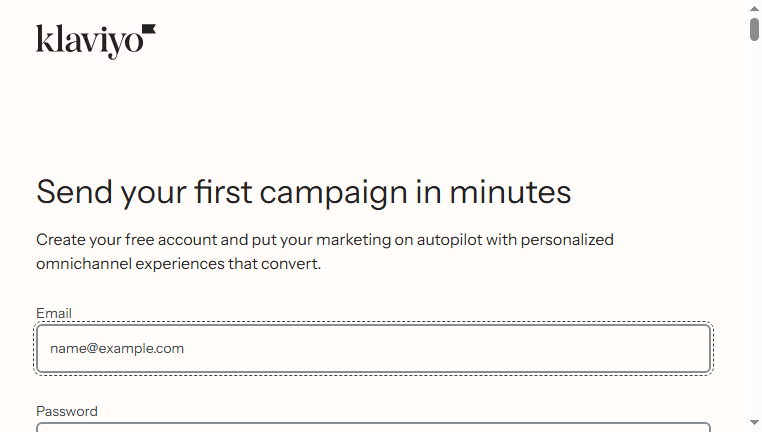Viewport: 762px width, 432px height.
Task: Click the flag mark beside Klaviyo logo
Action: tap(149, 30)
